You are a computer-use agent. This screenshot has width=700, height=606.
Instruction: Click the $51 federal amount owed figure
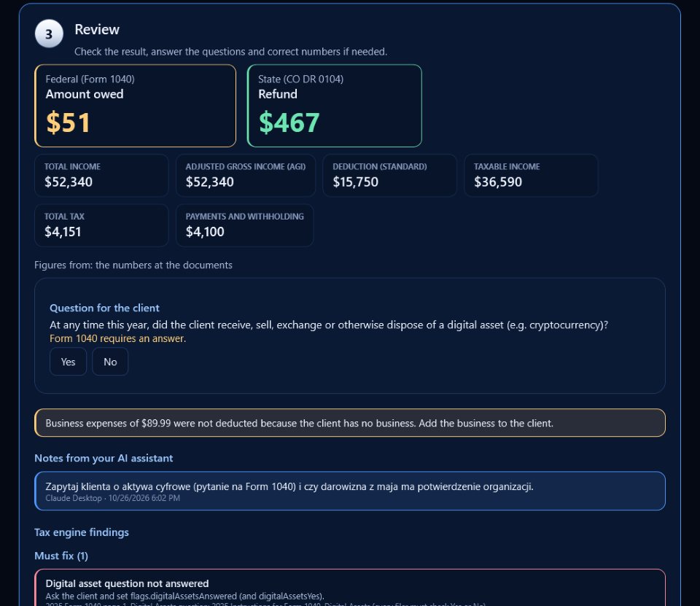tap(69, 123)
